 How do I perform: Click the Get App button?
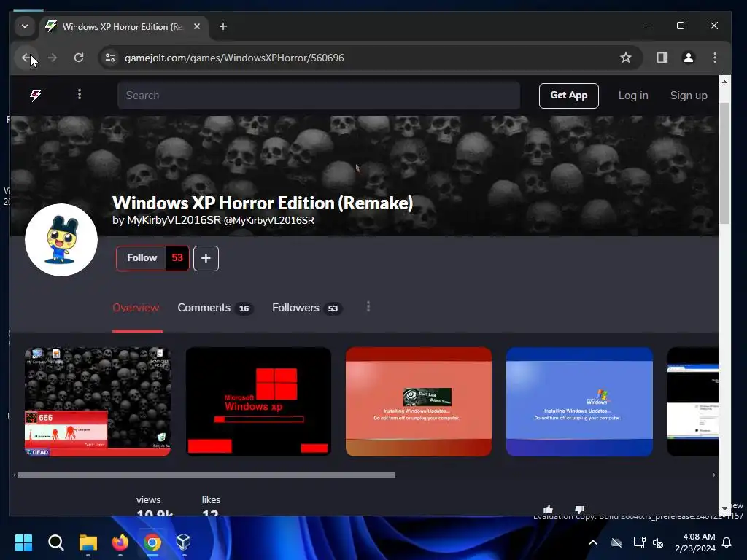(x=569, y=96)
